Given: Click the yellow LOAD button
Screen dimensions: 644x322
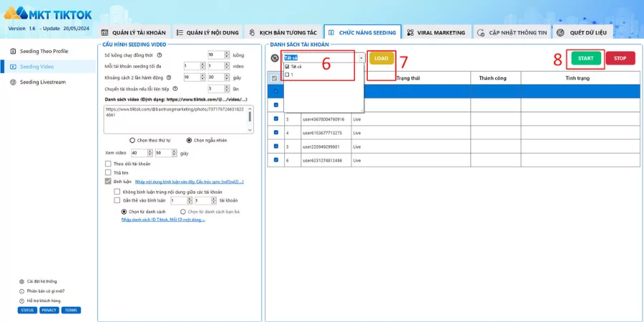Looking at the screenshot, I should click(x=381, y=59).
